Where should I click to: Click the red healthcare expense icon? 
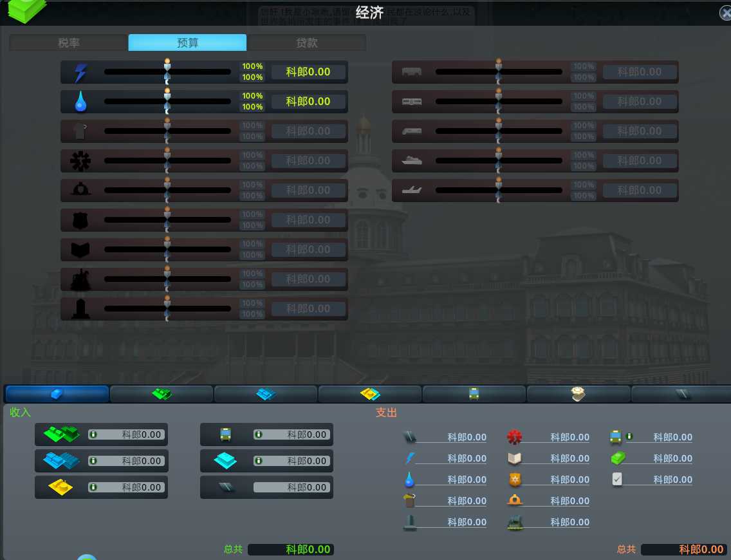(514, 437)
